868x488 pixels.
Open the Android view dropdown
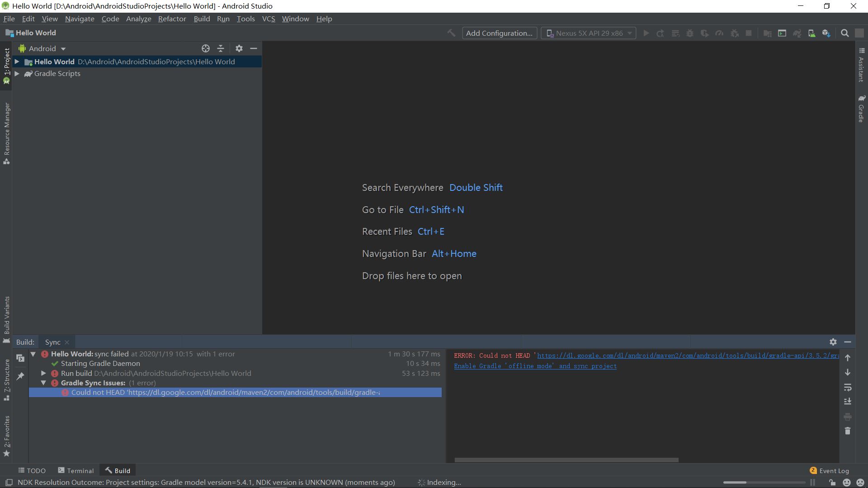click(x=42, y=48)
